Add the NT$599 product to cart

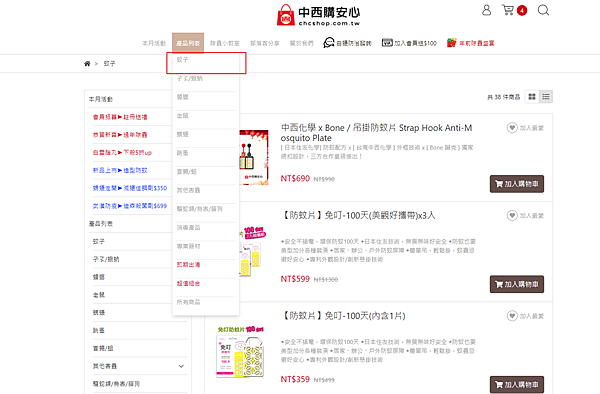[x=517, y=284]
